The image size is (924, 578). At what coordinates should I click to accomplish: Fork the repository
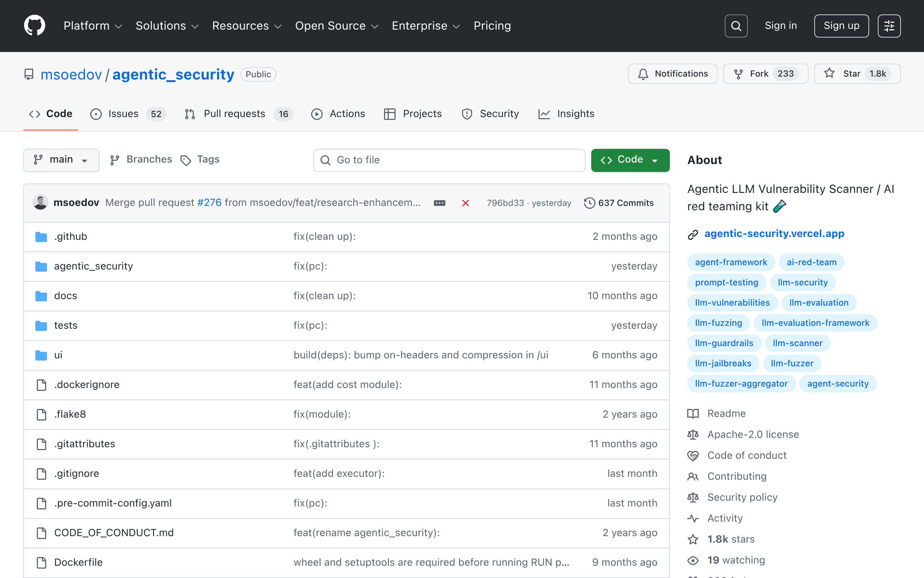pos(766,74)
